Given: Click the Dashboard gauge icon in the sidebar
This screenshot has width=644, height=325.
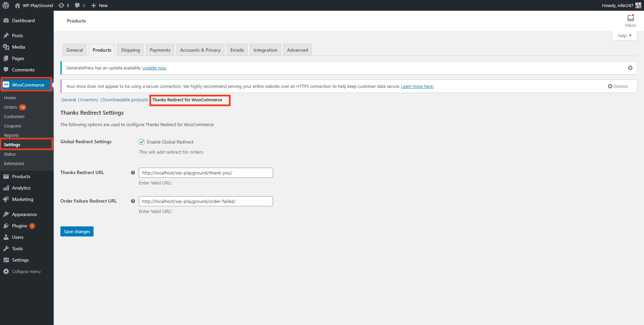Looking at the screenshot, I should pos(6,20).
